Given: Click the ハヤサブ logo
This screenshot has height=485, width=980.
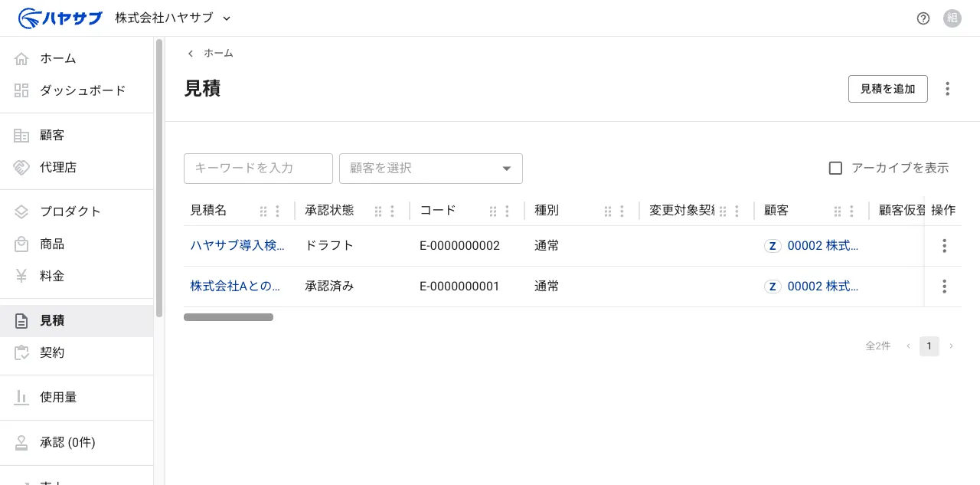Looking at the screenshot, I should point(60,18).
